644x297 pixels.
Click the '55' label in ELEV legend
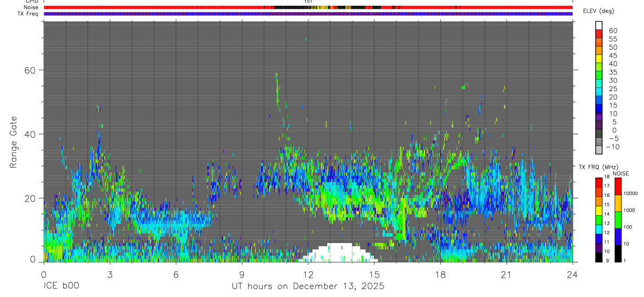(x=613, y=39)
